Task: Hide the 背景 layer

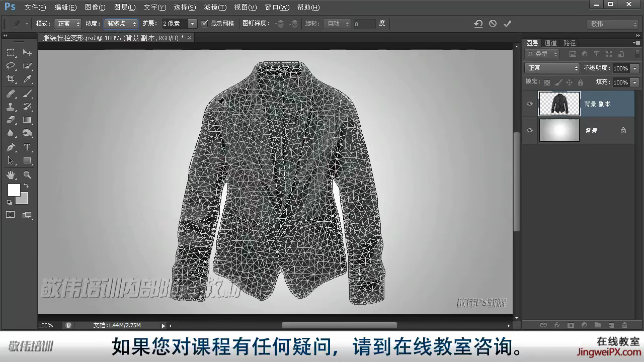Action: click(x=529, y=130)
